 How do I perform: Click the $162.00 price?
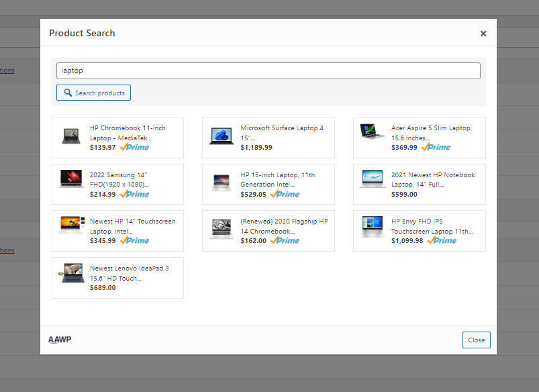click(253, 241)
